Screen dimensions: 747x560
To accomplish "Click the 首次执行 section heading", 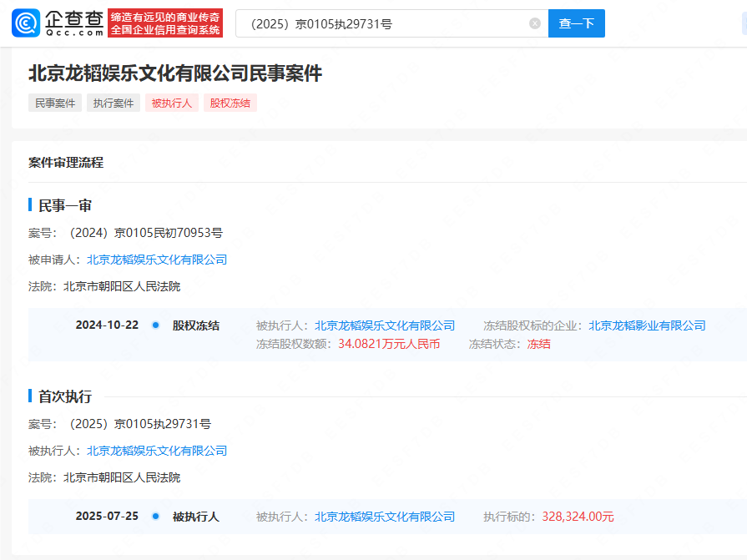I will coord(65,396).
